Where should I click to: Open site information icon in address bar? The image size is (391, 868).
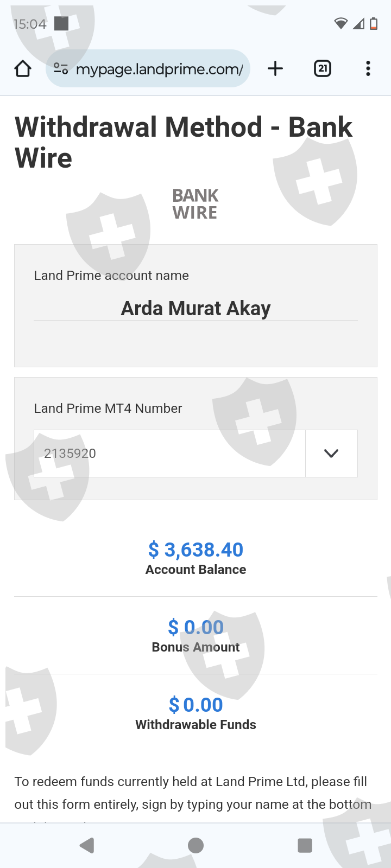point(61,69)
